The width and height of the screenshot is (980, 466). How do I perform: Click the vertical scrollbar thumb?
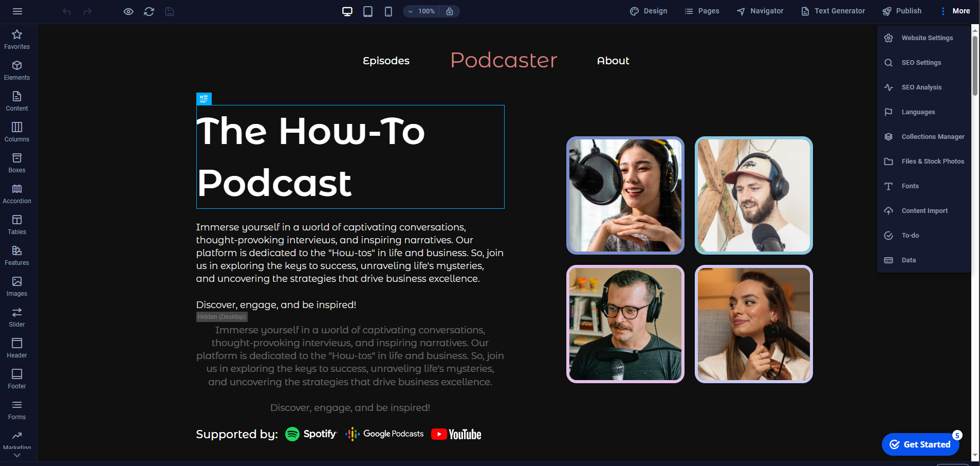975,65
